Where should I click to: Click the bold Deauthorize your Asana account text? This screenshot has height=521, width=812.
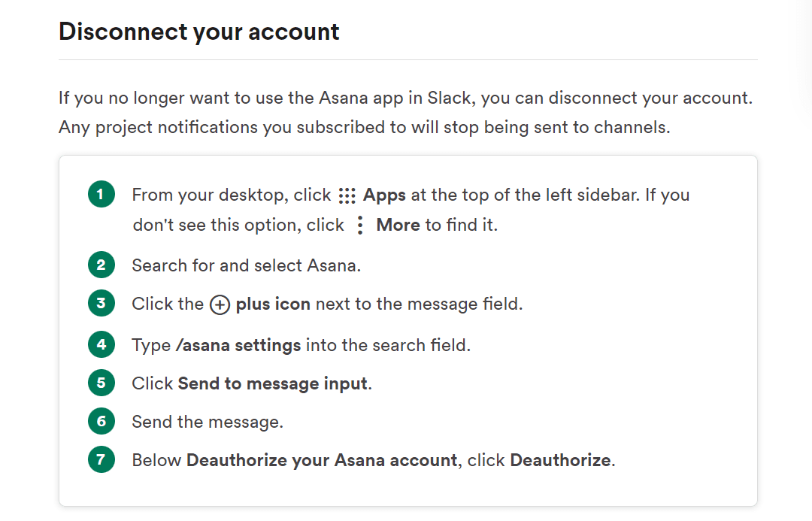point(321,460)
